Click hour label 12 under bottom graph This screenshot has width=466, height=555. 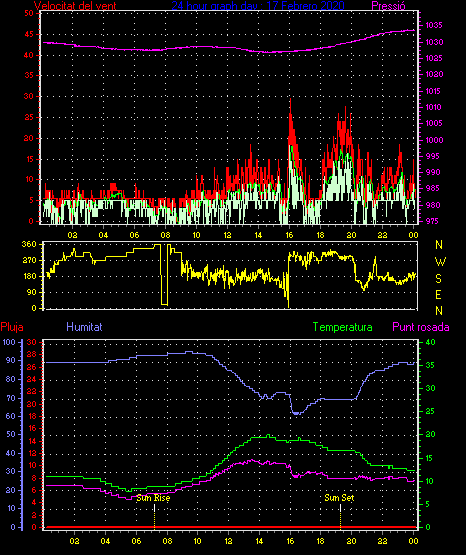pos(228,541)
